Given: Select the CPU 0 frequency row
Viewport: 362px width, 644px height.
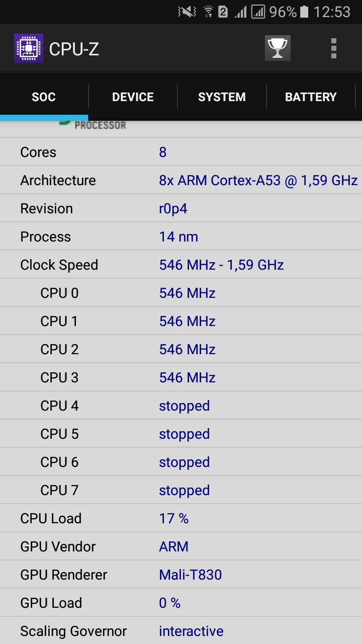Looking at the screenshot, I should pyautogui.click(x=181, y=293).
